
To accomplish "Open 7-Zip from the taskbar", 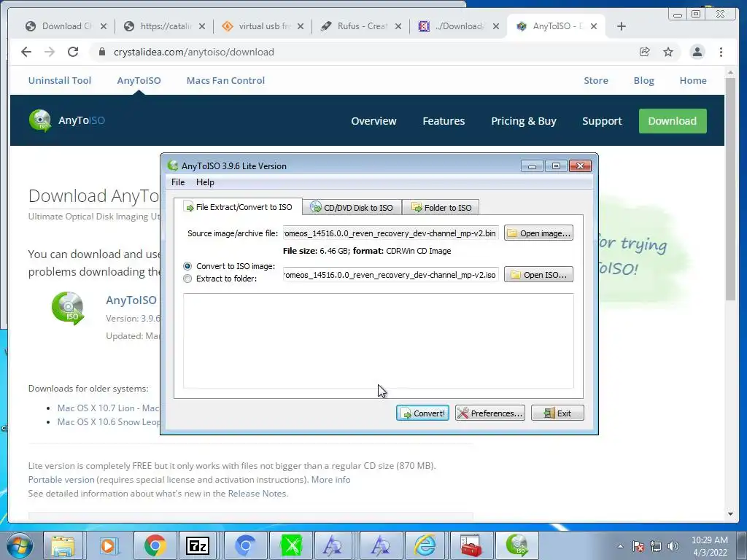I will coord(198,545).
